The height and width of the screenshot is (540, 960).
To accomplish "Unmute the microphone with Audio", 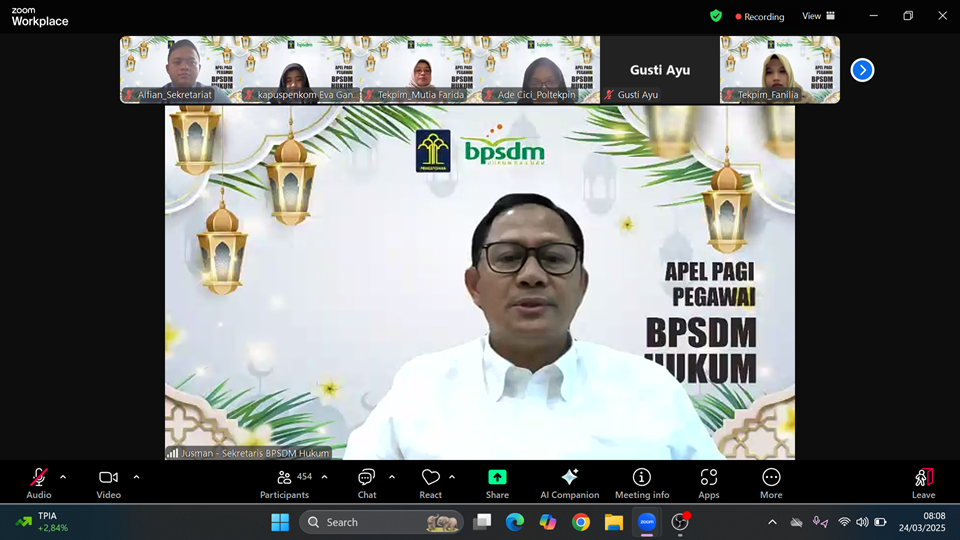I will (39, 484).
